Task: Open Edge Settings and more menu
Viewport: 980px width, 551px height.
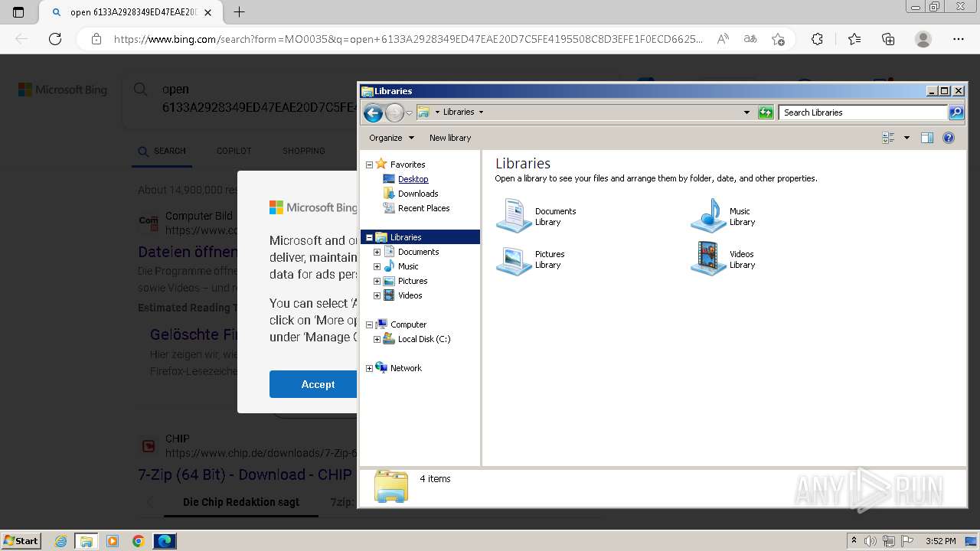Action: [959, 39]
